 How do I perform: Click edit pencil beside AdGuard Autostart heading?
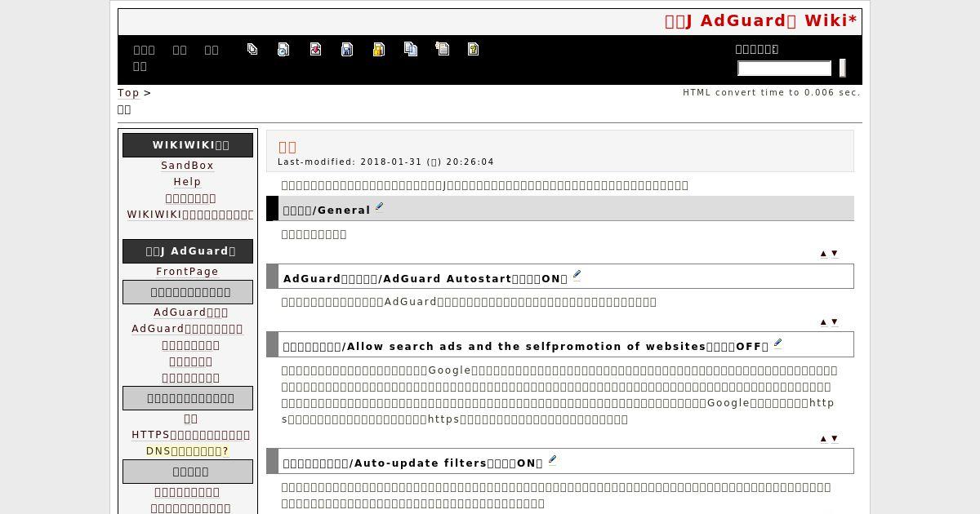coord(577,276)
